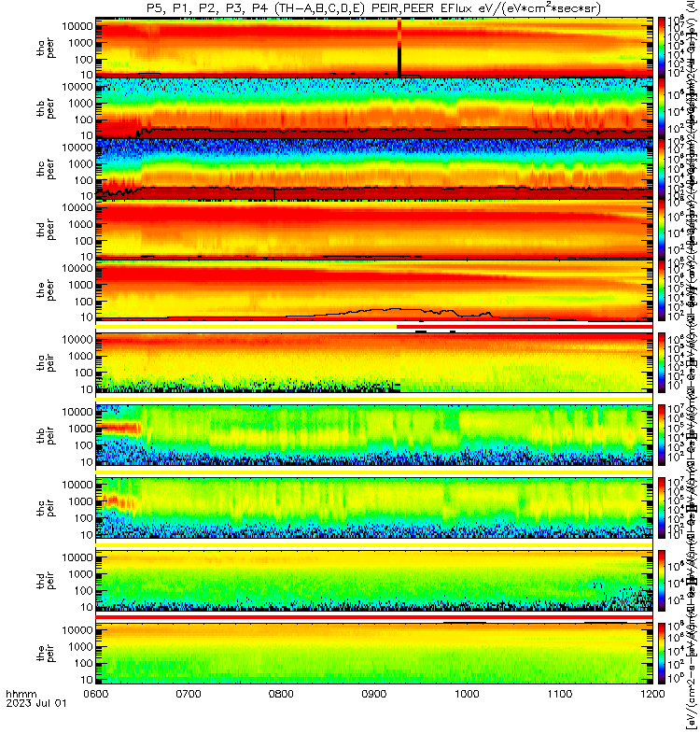
Task: Click the 1200 time axis label
Action: click(652, 694)
